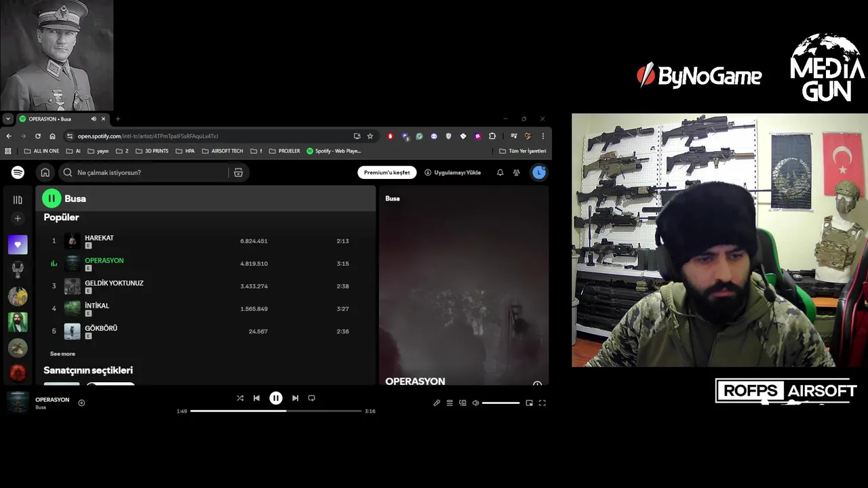Open Tüm Yer İşaretleri folder
868x488 pixels.
522,151
